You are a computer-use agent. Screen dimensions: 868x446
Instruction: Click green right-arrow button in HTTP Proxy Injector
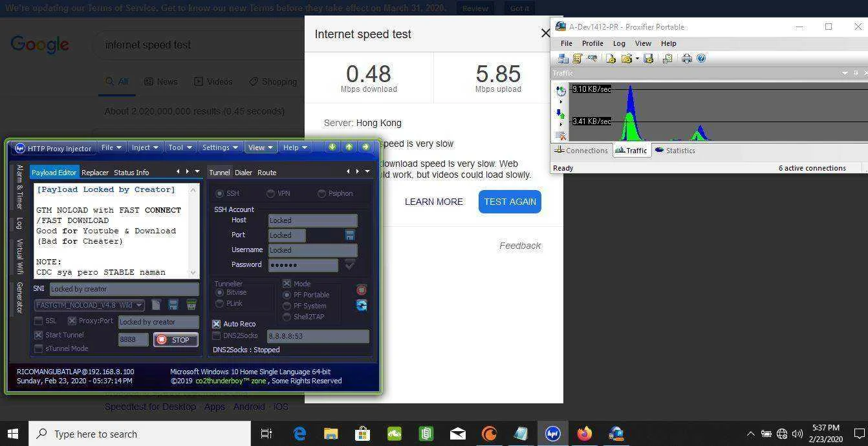[x=365, y=147]
